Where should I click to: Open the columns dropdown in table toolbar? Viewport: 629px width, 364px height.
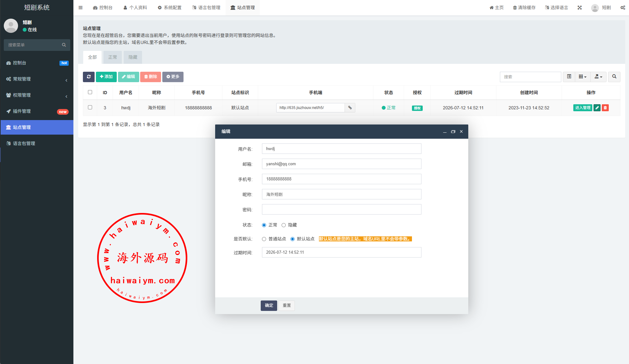pos(582,77)
